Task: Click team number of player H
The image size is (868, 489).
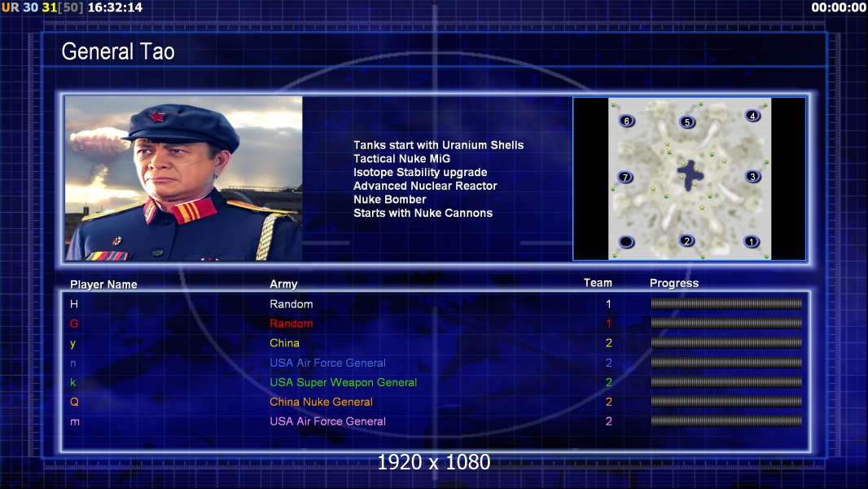Action: pos(608,304)
